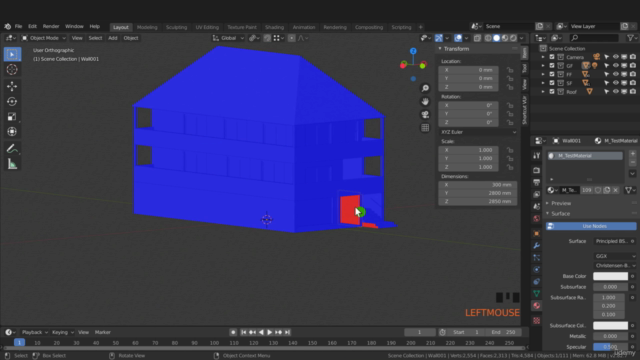Select rendered viewport shading

tap(513, 38)
